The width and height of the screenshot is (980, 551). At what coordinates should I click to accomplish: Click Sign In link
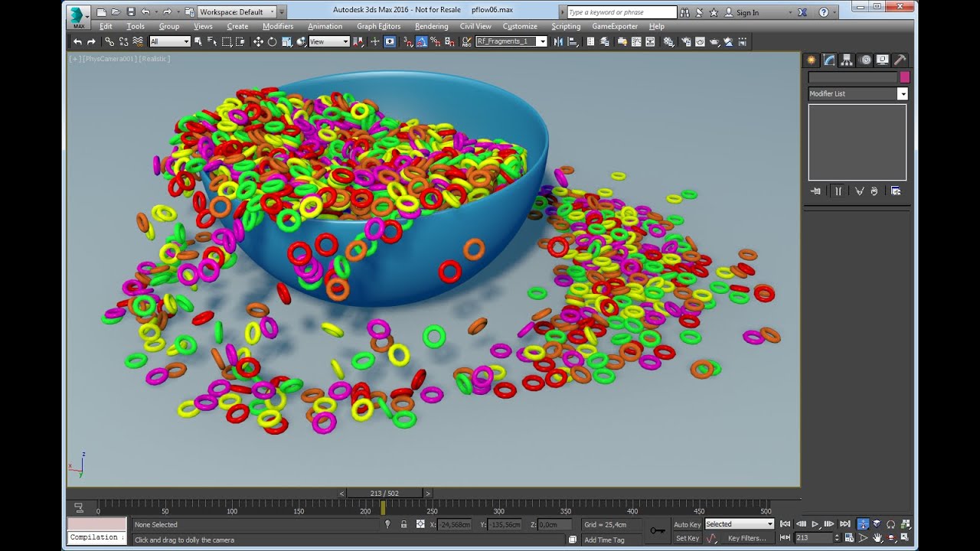[x=747, y=12]
